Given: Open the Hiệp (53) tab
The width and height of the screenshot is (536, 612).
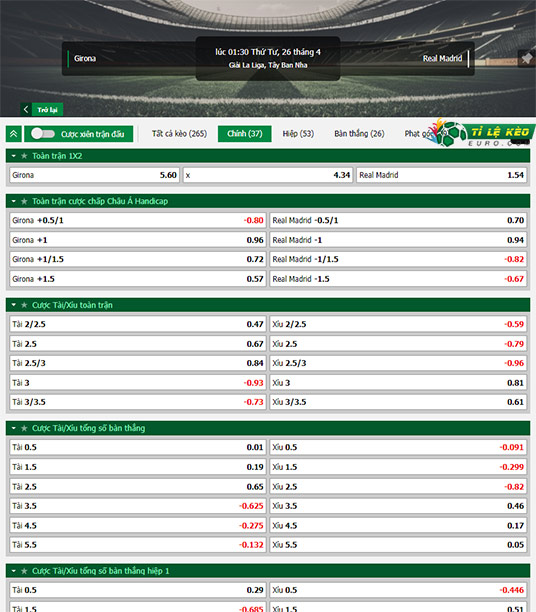Looking at the screenshot, I should (298, 134).
